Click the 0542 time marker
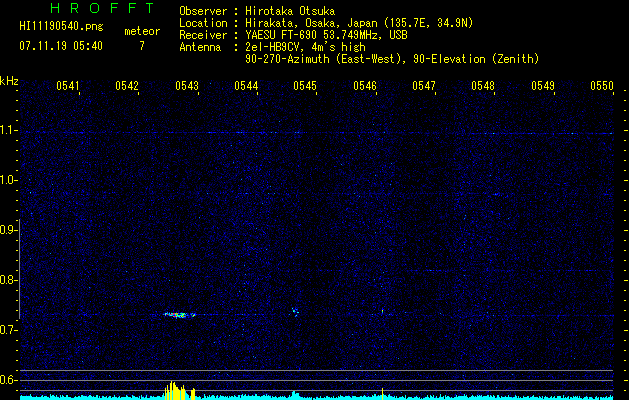Image resolution: width=629 pixels, height=400 pixels. point(127,85)
